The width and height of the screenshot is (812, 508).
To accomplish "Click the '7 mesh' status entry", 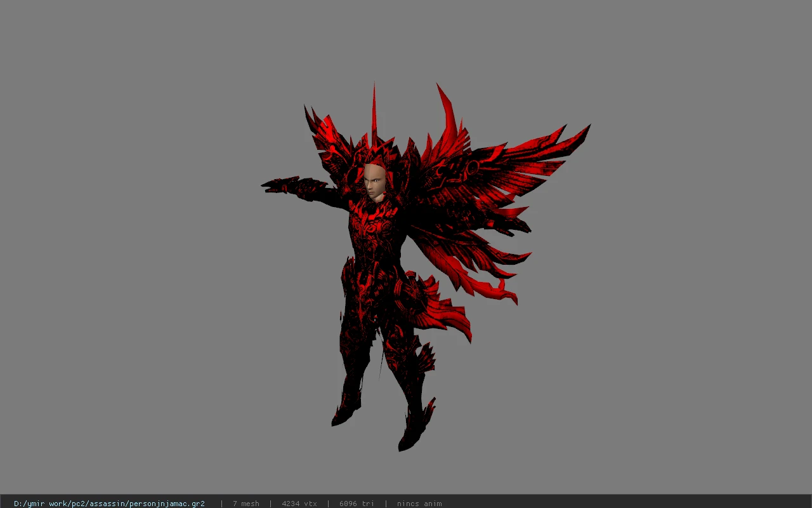I will [246, 504].
